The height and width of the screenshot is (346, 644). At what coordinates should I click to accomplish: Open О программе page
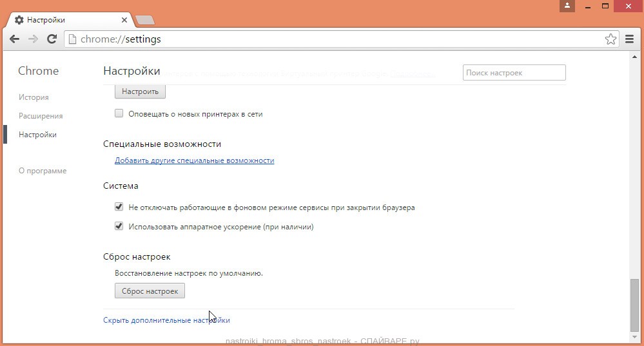tap(43, 171)
